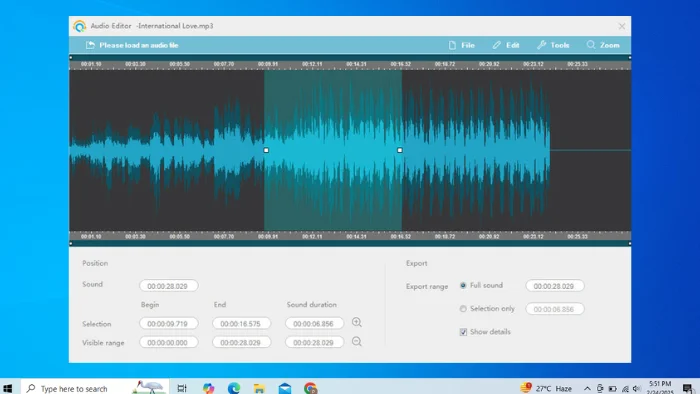Expand the system tray hidden icons chevron

(587, 389)
